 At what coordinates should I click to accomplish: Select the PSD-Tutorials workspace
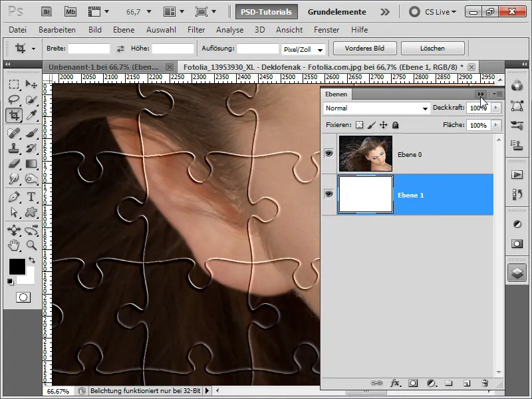pos(267,12)
